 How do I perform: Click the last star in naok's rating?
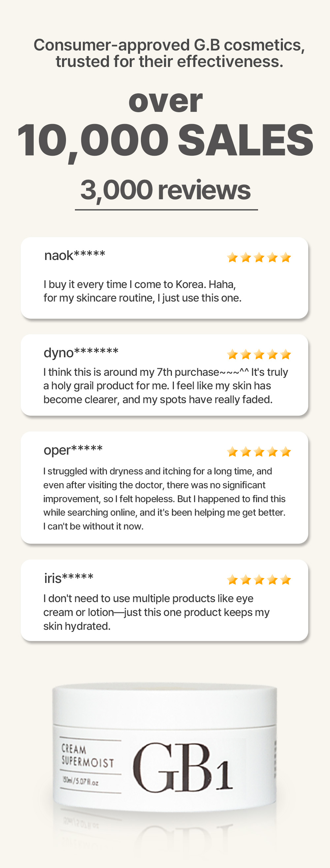click(x=285, y=257)
